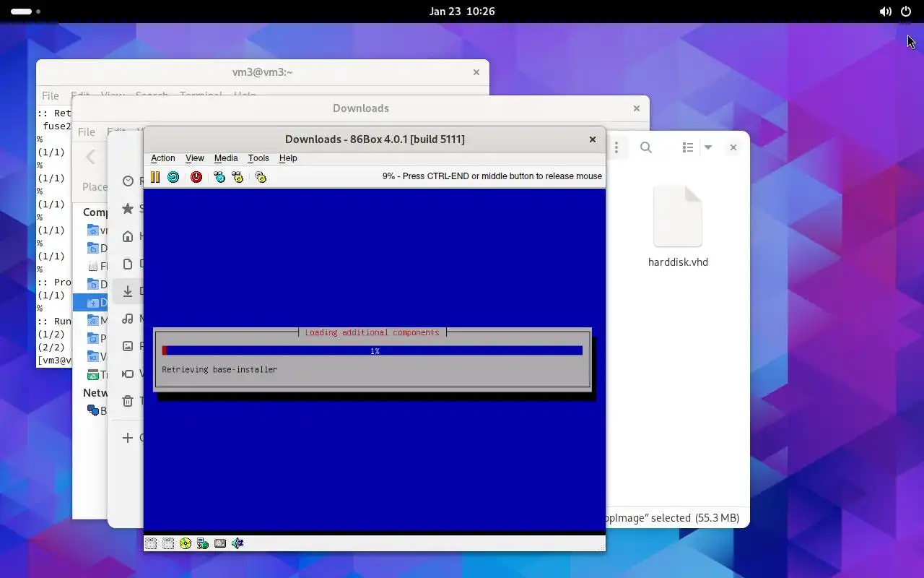The image size is (924, 578).
Task: Open Trash via the trash-can sidebar icon
Action: click(128, 401)
